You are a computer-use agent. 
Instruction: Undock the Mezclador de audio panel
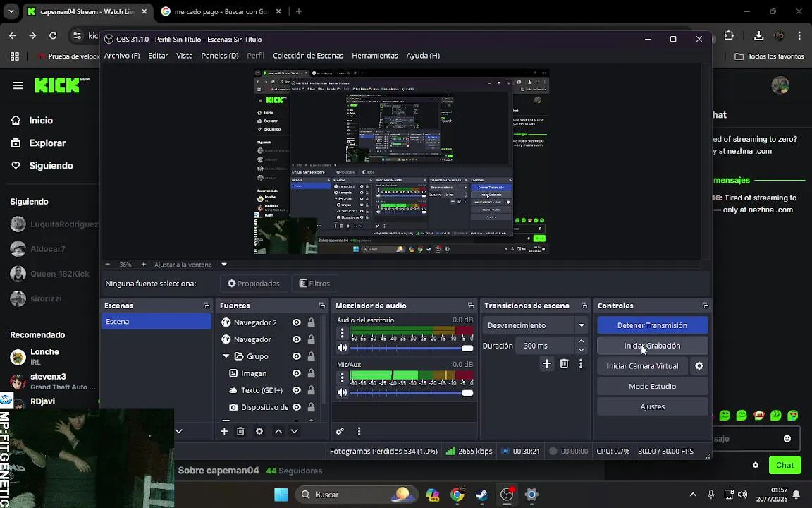[470, 306]
